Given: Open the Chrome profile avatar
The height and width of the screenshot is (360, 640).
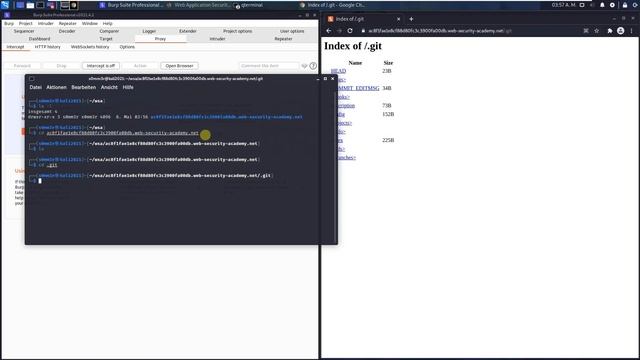Looking at the screenshot, I should pos(620,31).
